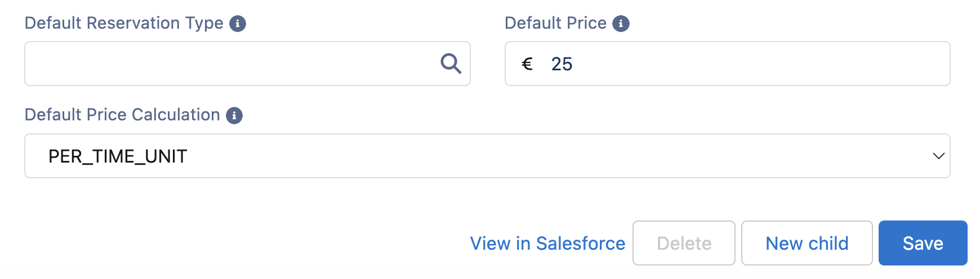This screenshot has width=980, height=279.
Task: Click the euro currency symbol
Action: pyautogui.click(x=527, y=64)
